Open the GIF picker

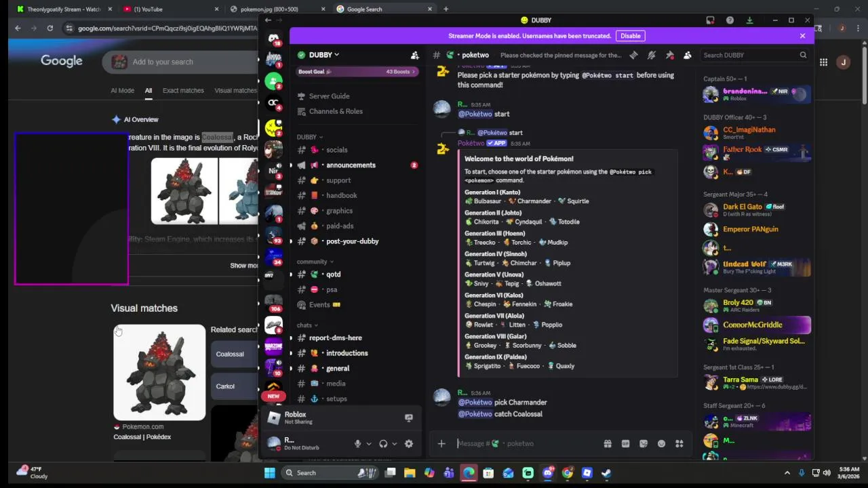tap(625, 443)
